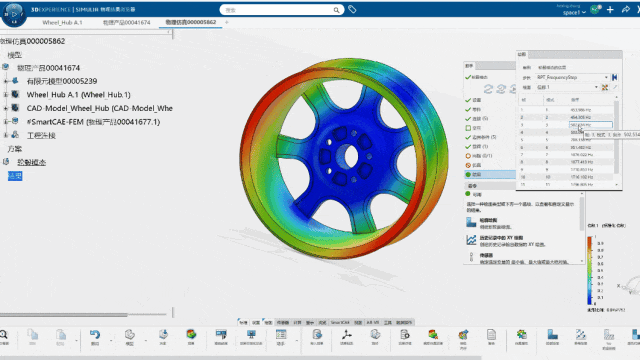The image size is (640, 360).
Task: Expand the #SmartCAE-FEM tree node
Action: point(6,122)
